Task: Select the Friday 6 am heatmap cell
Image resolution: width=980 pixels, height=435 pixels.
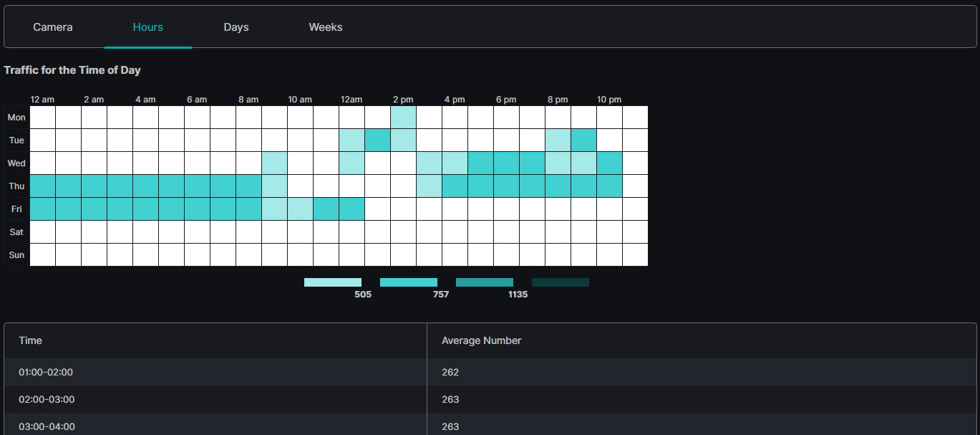Action: (198, 209)
